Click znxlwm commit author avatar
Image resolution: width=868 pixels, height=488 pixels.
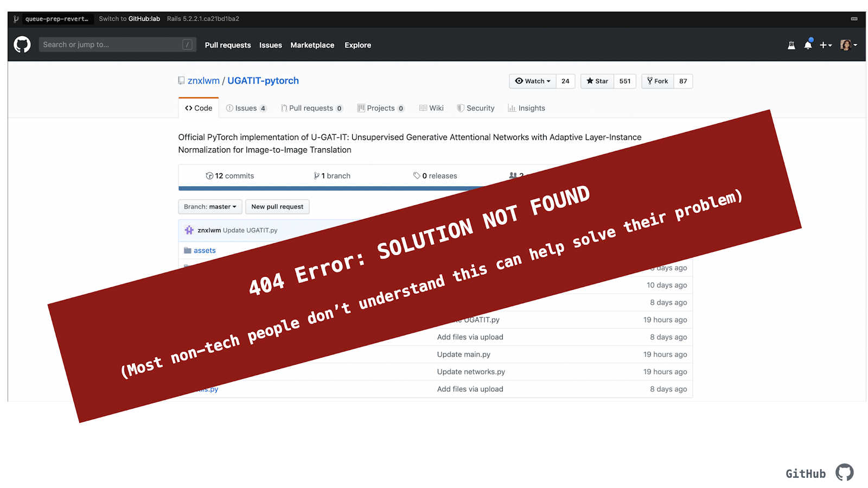point(189,230)
